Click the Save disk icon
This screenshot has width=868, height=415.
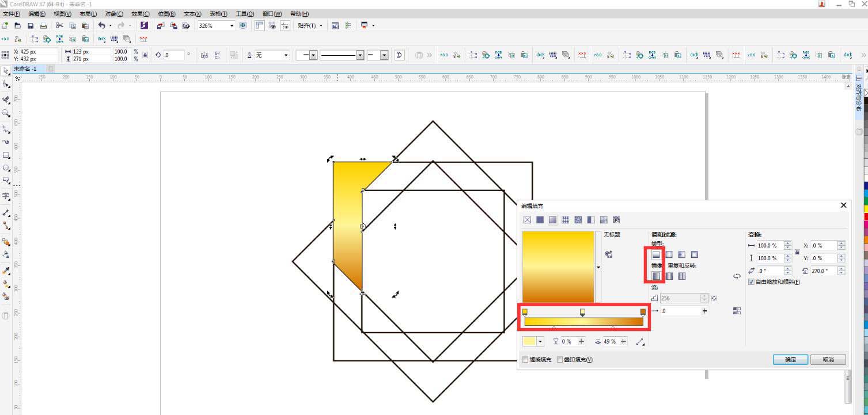(x=31, y=26)
